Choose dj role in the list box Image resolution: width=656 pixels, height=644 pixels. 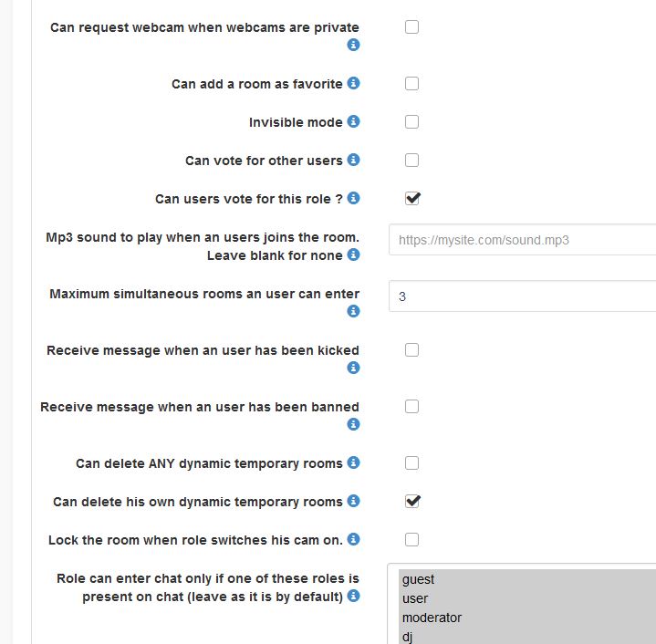point(410,637)
